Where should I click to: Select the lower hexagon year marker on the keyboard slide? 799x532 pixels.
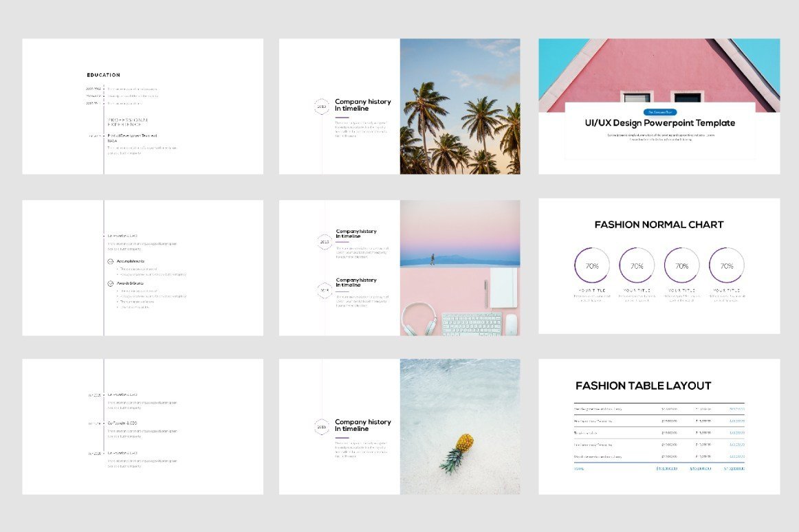pyautogui.click(x=324, y=290)
